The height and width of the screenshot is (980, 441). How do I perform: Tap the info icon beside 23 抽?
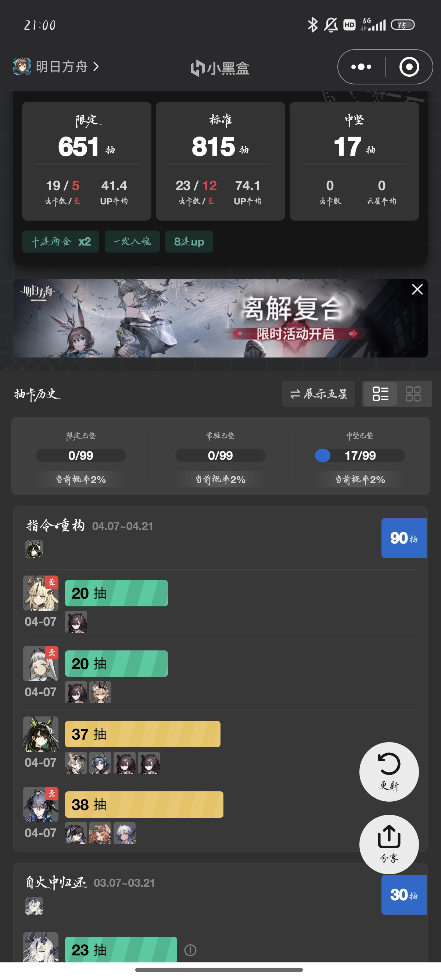190,950
